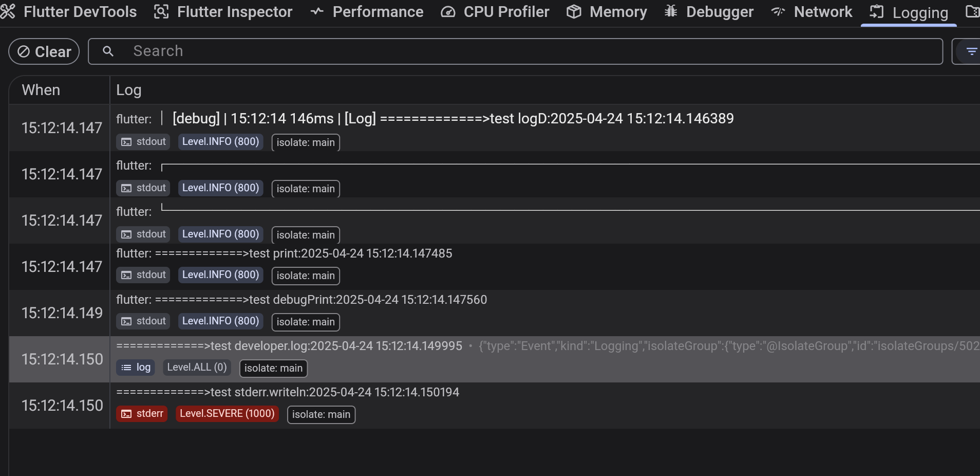Open the Performance tab
Viewport: 980px width, 476px height.
click(367, 12)
